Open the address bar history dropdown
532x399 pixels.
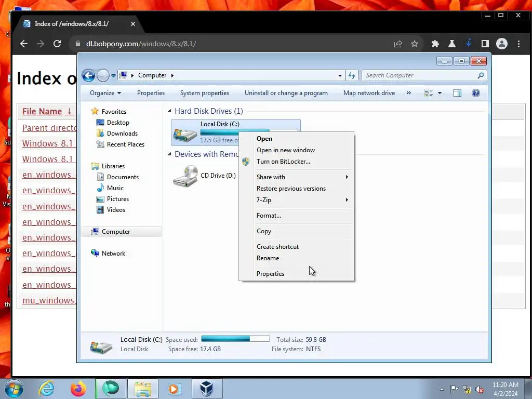tap(340, 76)
